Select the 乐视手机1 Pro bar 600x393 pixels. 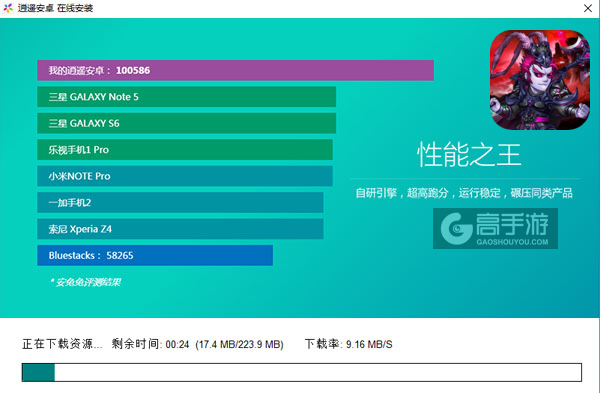click(185, 150)
